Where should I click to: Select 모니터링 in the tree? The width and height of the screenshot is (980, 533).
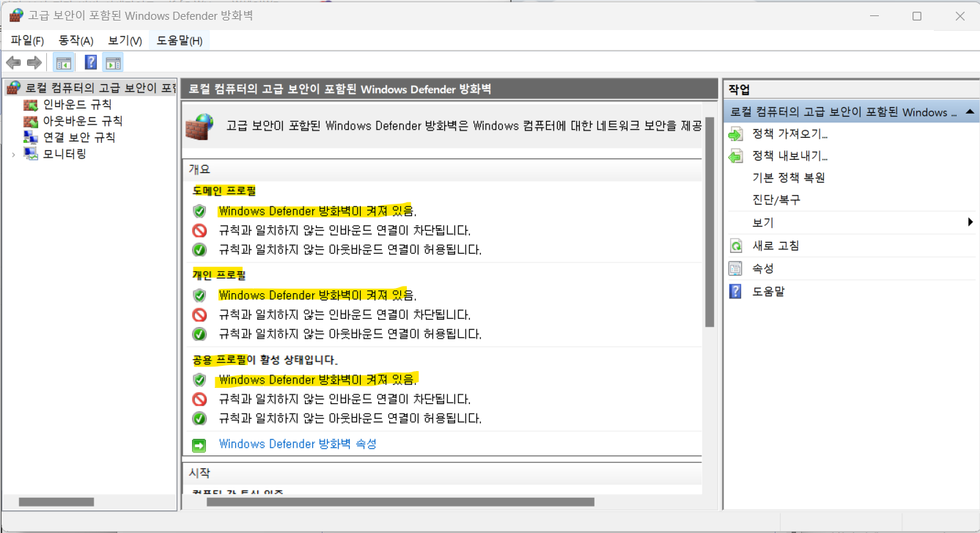tap(65, 154)
